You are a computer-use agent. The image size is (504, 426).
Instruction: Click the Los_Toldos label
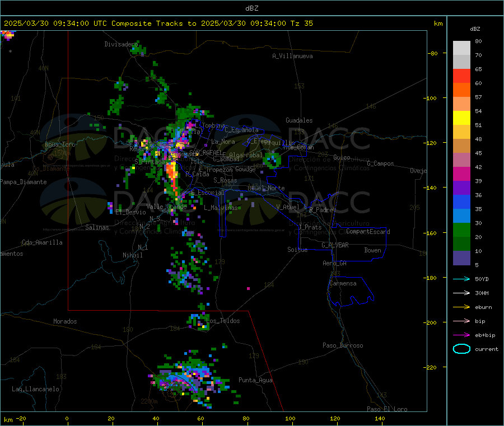pos(223,321)
